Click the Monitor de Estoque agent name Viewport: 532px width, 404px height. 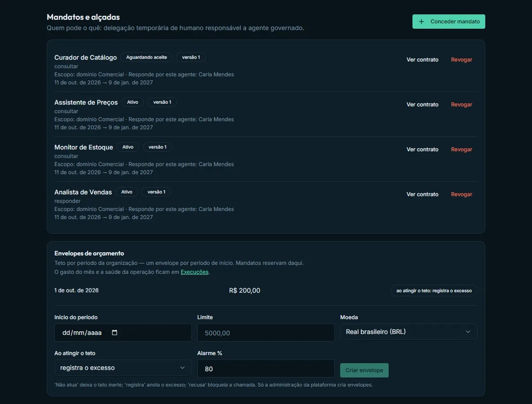[x=84, y=147]
